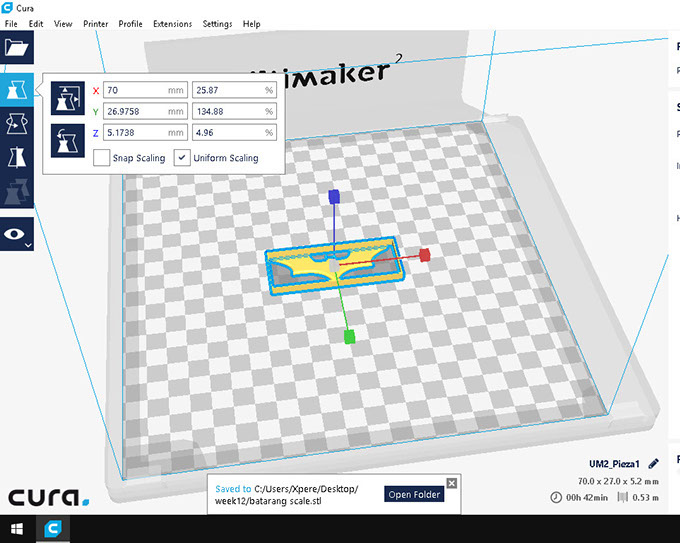Select the Per Object Settings tool
This screenshot has width=680, height=543.
(x=16, y=191)
